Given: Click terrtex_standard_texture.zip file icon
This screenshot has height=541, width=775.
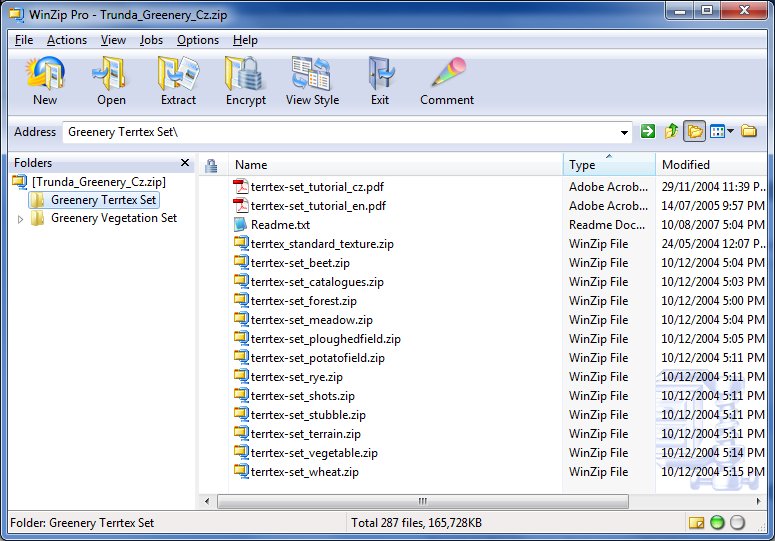Looking at the screenshot, I should [x=241, y=243].
